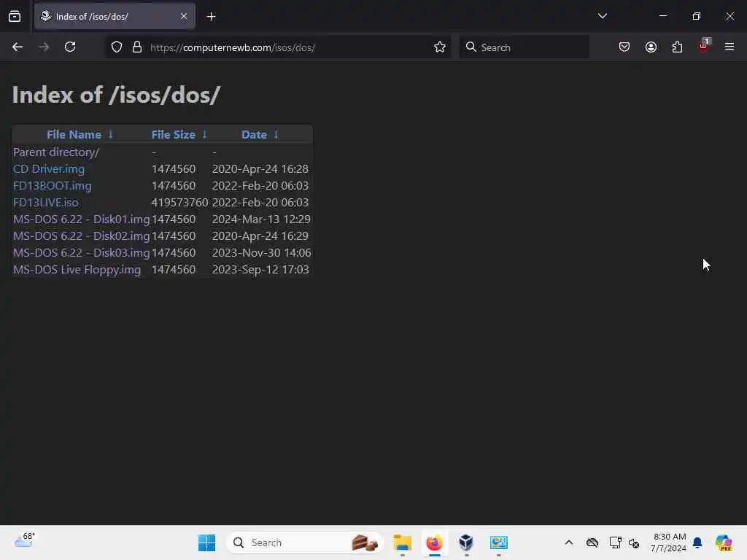
Task: Download MS-DOS 6.22 - Disk02.img
Action: [82, 236]
